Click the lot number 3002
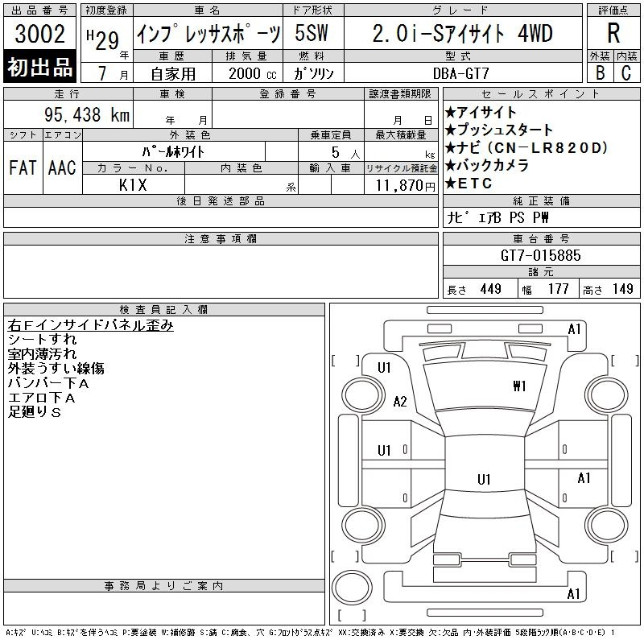Screen dimensions: 644x644 [39, 34]
